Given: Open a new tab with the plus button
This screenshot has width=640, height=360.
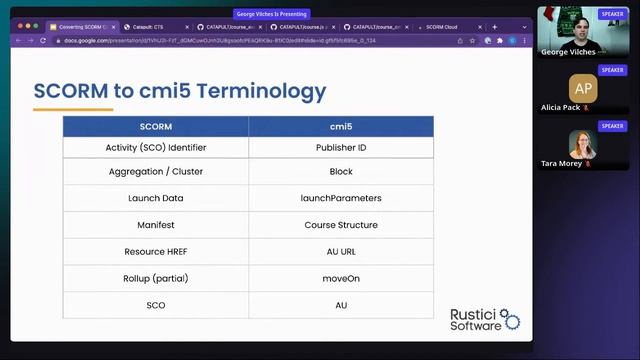Looking at the screenshot, I should click(495, 27).
